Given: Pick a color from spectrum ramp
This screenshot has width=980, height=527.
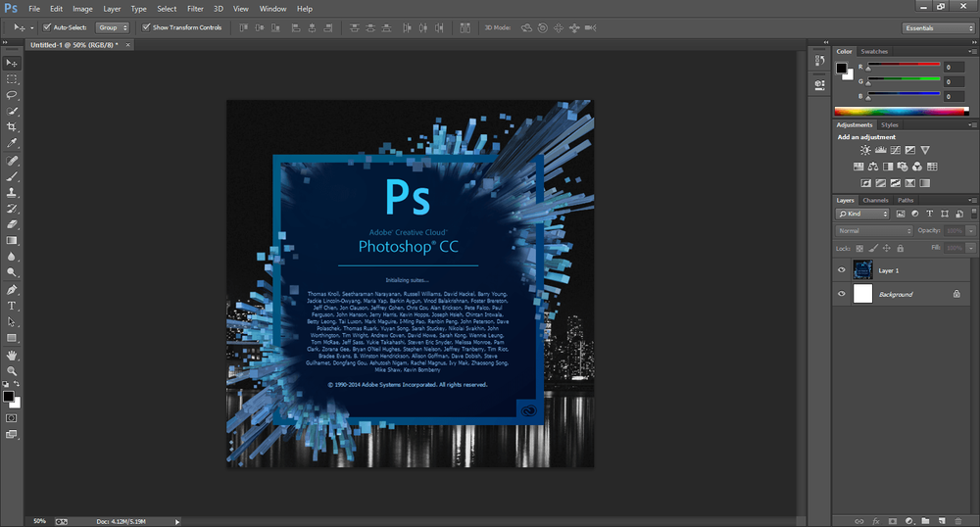Looking at the screenshot, I should (x=902, y=112).
